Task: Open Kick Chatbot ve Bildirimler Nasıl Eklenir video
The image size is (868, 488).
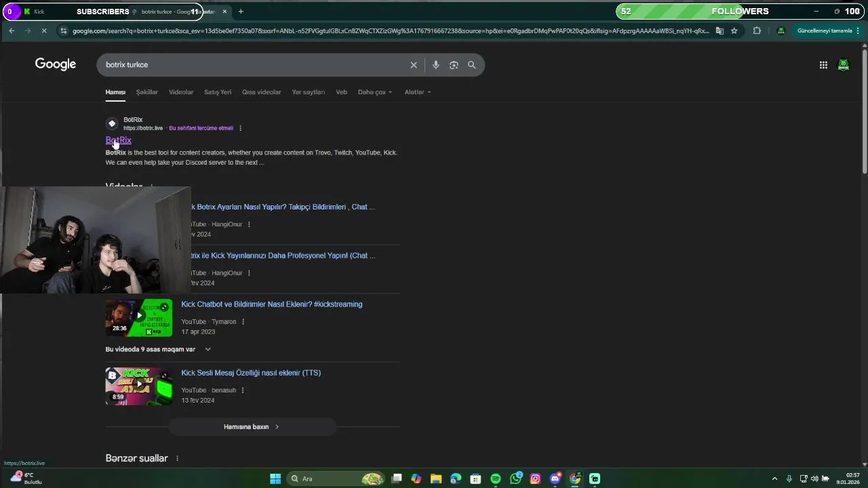Action: pos(272,304)
